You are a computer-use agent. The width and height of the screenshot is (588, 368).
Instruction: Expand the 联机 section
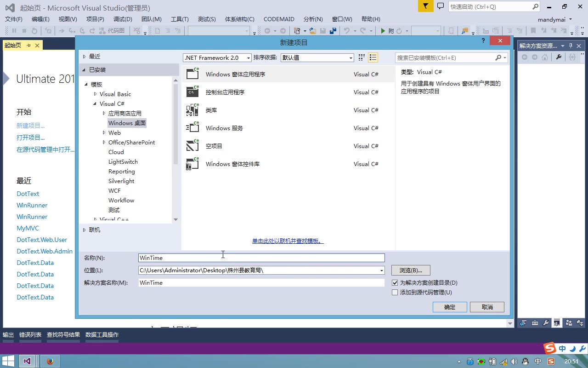coord(84,230)
